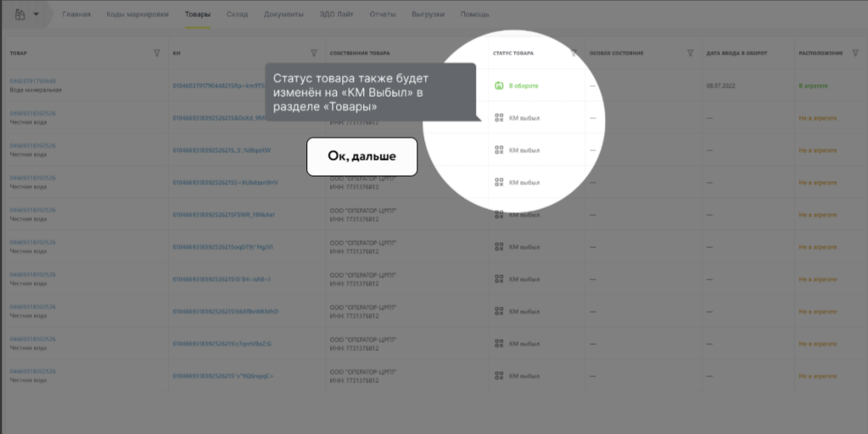Open product link 04603791790448
Screen dimensions: 868x434
pyautogui.click(x=32, y=82)
